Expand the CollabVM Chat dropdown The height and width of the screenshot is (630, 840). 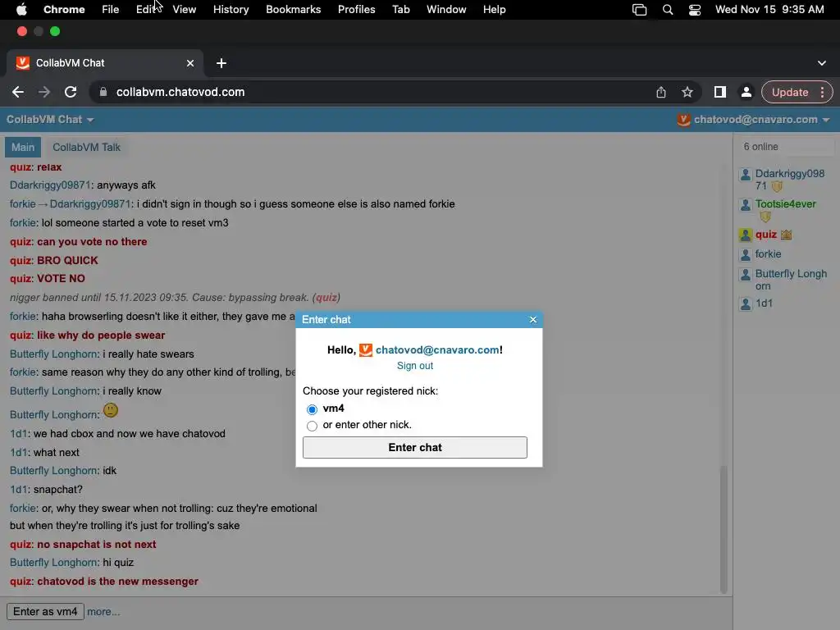point(50,120)
